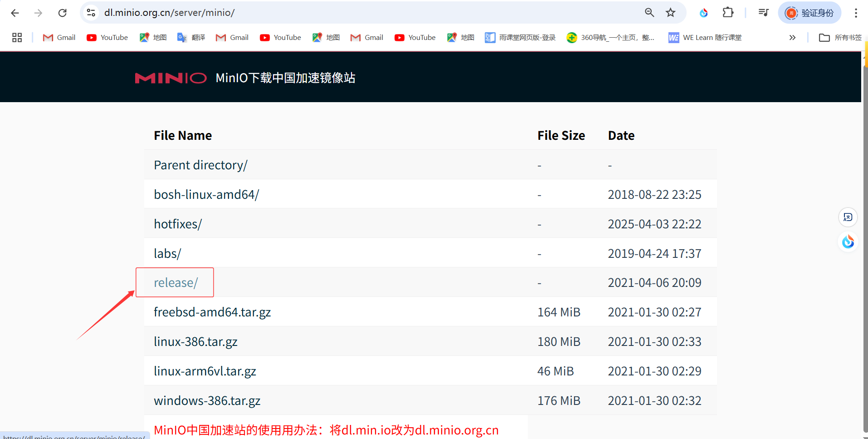Click the MinIO下载中国加速镜像站 header title

285,78
